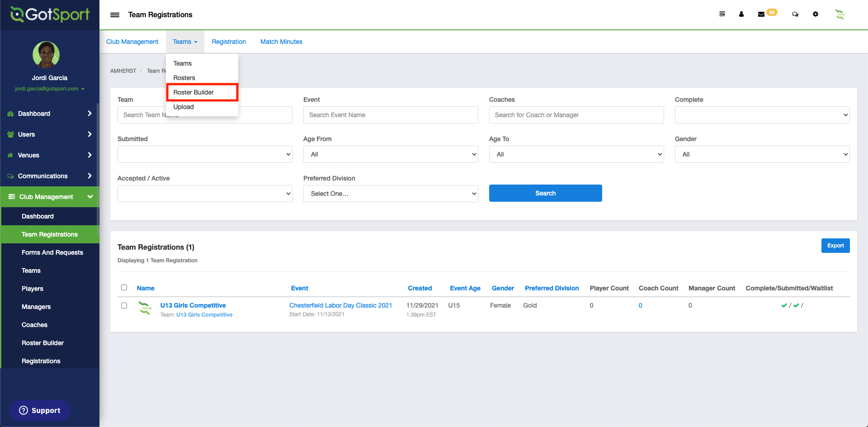The height and width of the screenshot is (427, 868).
Task: Toggle the hamburger menu icon
Action: tap(115, 15)
